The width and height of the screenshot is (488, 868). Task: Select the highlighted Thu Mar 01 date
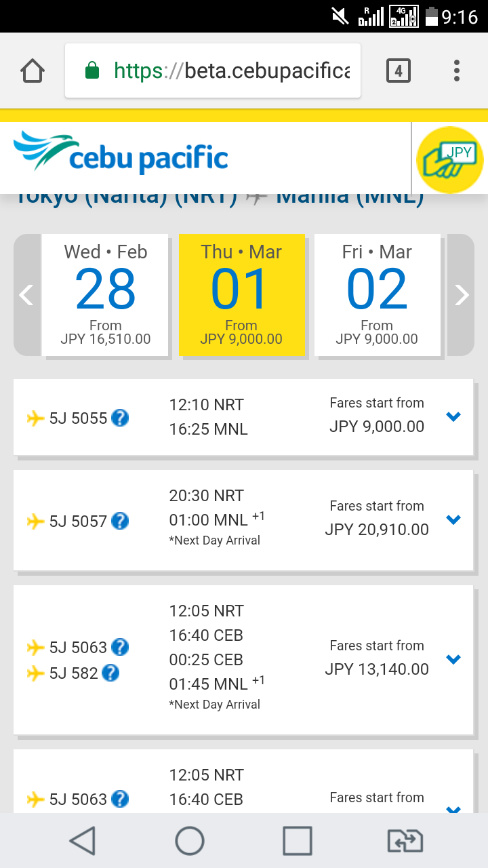241,295
